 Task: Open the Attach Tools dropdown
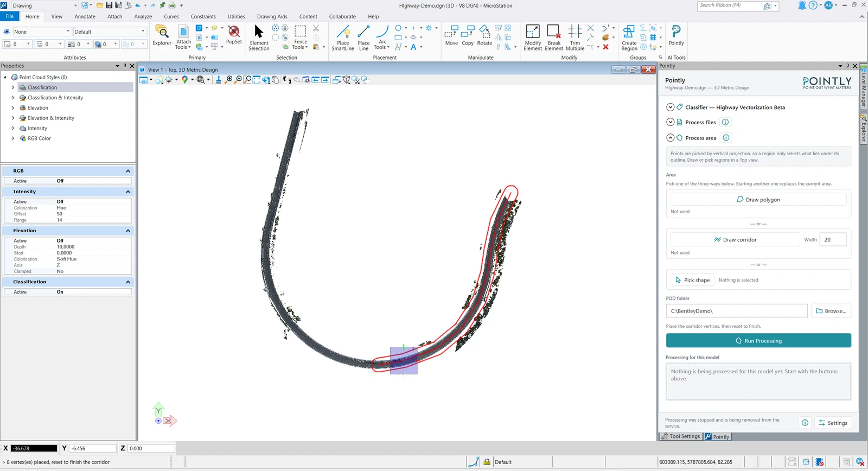coord(183,44)
